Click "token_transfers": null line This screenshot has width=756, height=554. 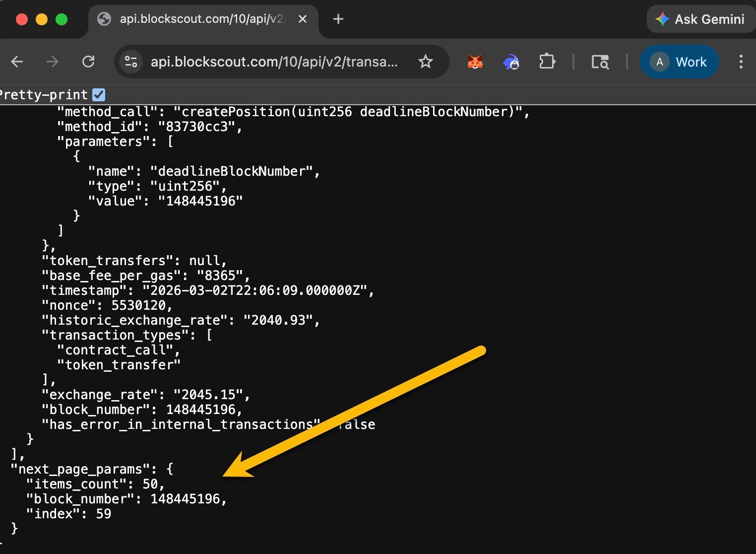pos(134,261)
